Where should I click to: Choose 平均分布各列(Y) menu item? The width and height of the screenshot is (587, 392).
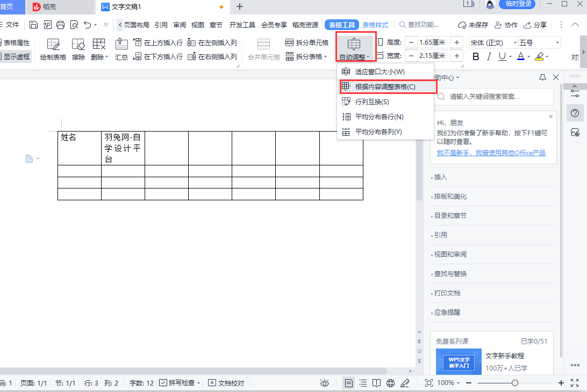click(x=385, y=132)
